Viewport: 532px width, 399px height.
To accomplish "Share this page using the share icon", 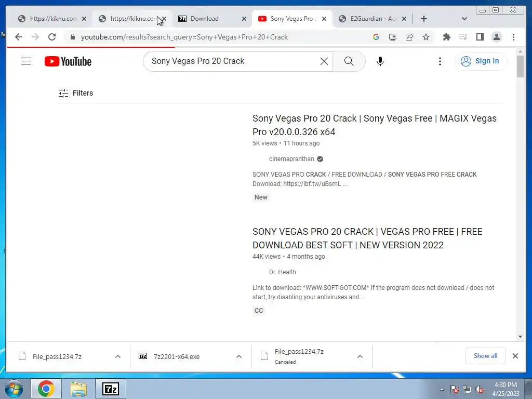I will (409, 37).
